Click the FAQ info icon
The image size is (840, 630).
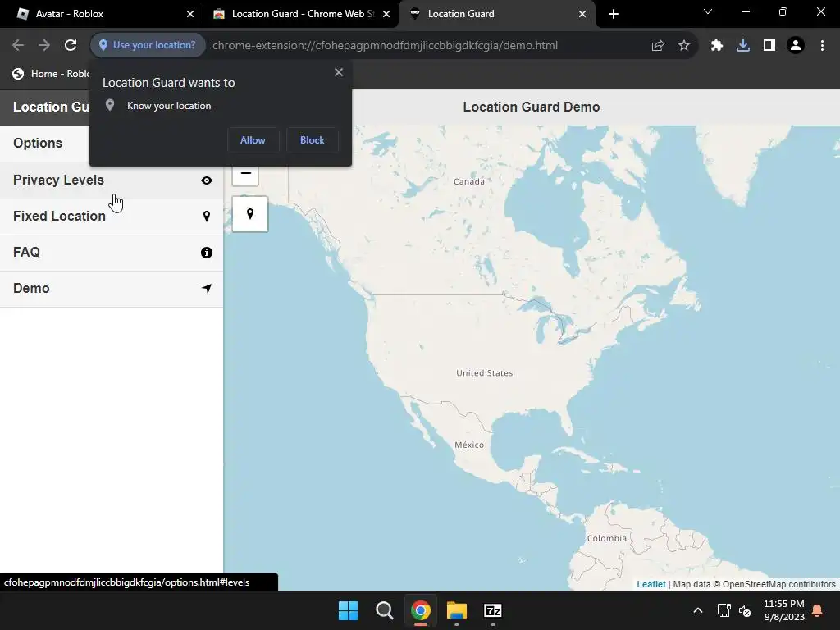206,253
